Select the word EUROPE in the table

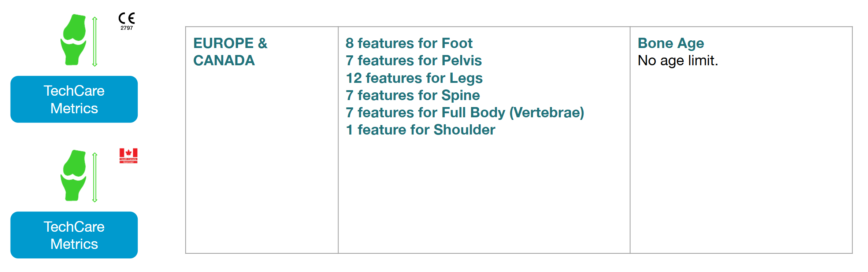[223, 43]
